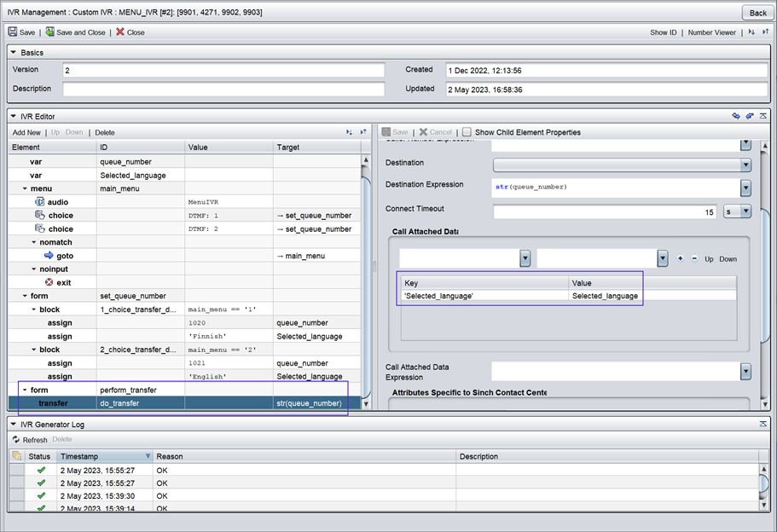Click the red X Close icon
The image size is (777, 532).
click(x=120, y=32)
